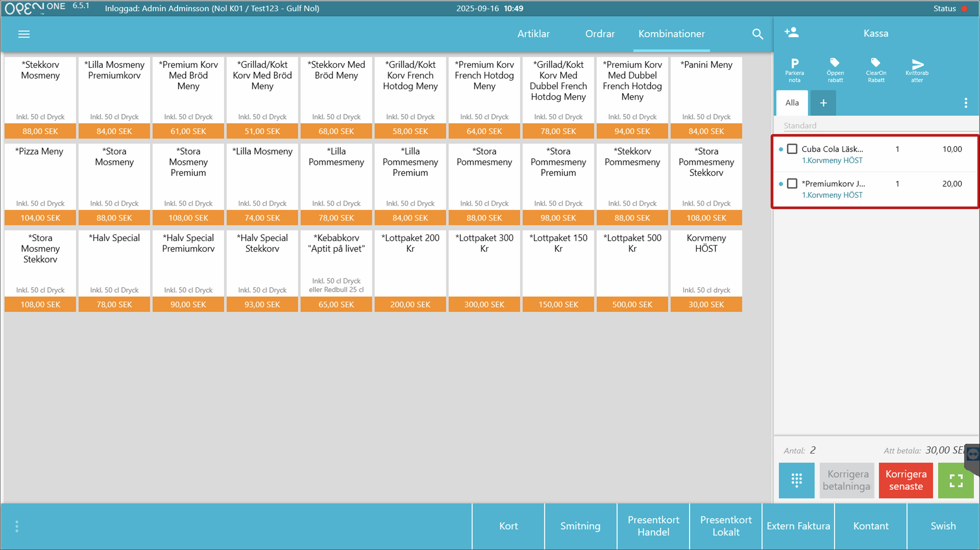The height and width of the screenshot is (550, 980).
Task: Check the Cuba Cola Läsk row checkbox
Action: 792,149
